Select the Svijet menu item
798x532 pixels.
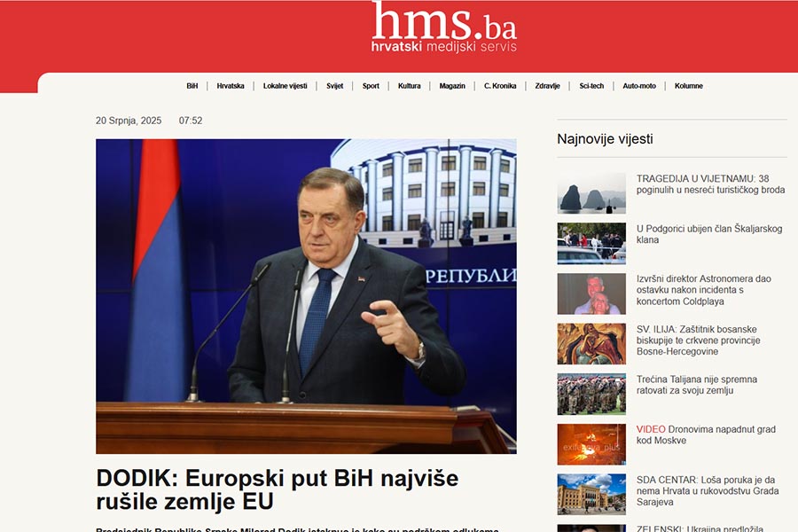(x=335, y=86)
